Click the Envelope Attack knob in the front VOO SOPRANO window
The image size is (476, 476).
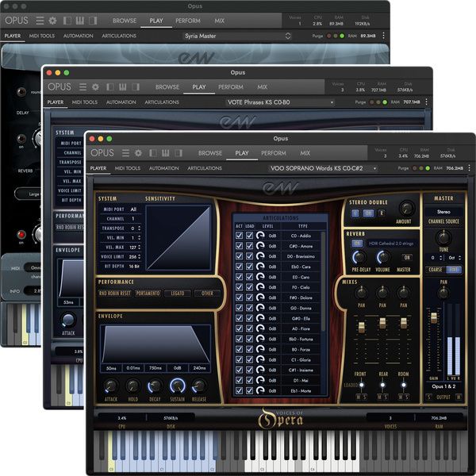pos(111,386)
